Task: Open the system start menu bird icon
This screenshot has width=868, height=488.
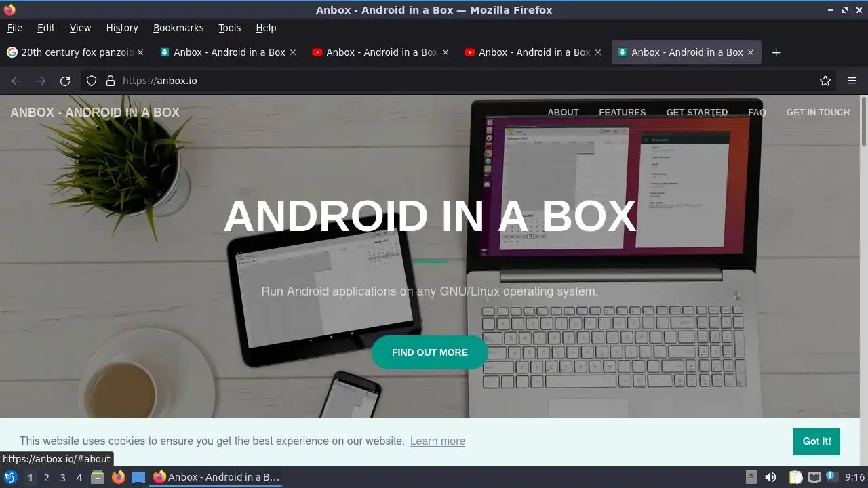Action: coord(11,477)
